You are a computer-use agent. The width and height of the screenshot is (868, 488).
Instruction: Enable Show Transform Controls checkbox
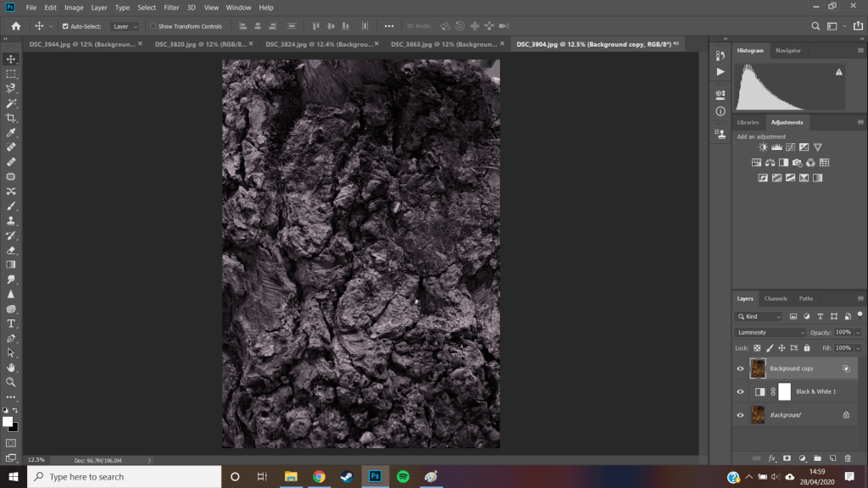coord(153,26)
